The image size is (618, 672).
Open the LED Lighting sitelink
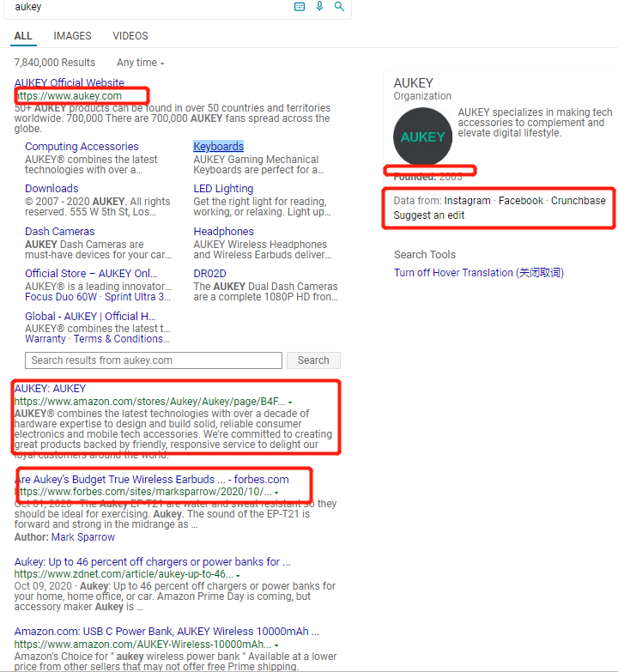click(223, 189)
